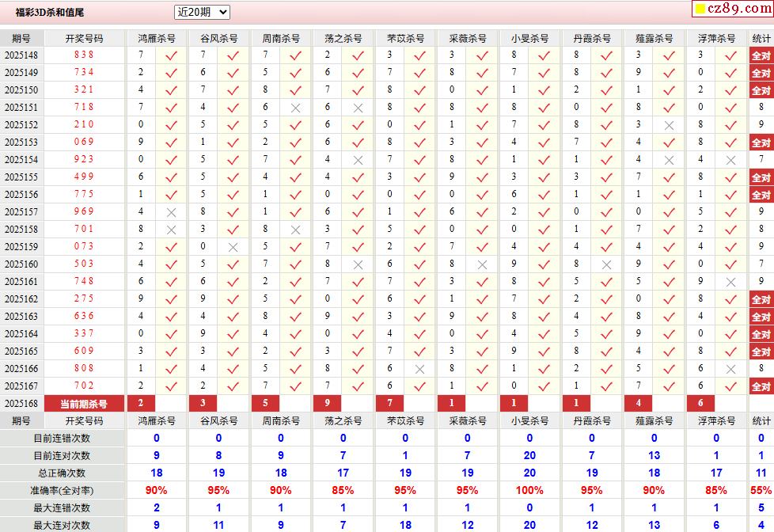Screen dimensions: 774x532
Task: Click the 荡之杀号 X mark in row 2025160
Action: [x=358, y=264]
